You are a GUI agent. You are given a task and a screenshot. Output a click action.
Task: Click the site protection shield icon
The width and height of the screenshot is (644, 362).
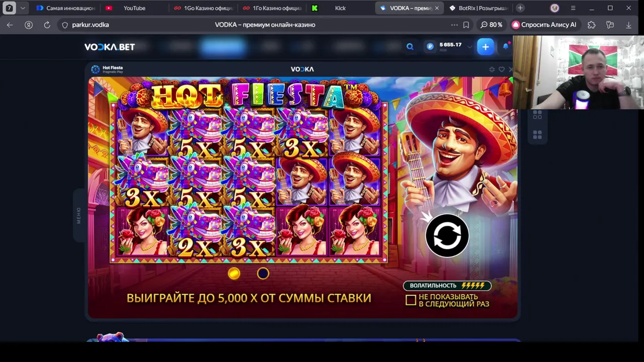[x=64, y=25]
